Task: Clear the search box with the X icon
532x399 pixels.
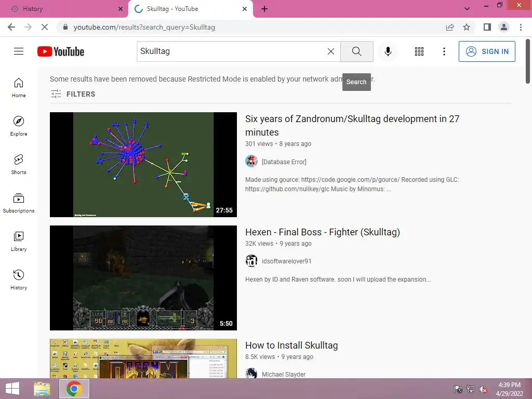Action: tap(331, 51)
